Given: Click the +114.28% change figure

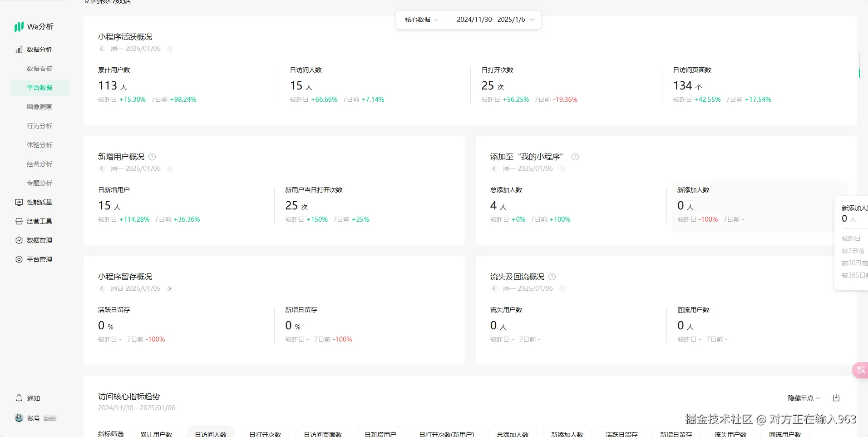Looking at the screenshot, I should coord(134,219).
